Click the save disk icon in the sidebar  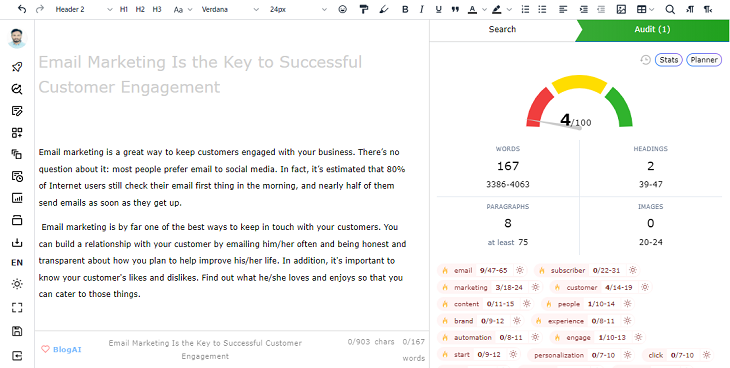[17, 332]
